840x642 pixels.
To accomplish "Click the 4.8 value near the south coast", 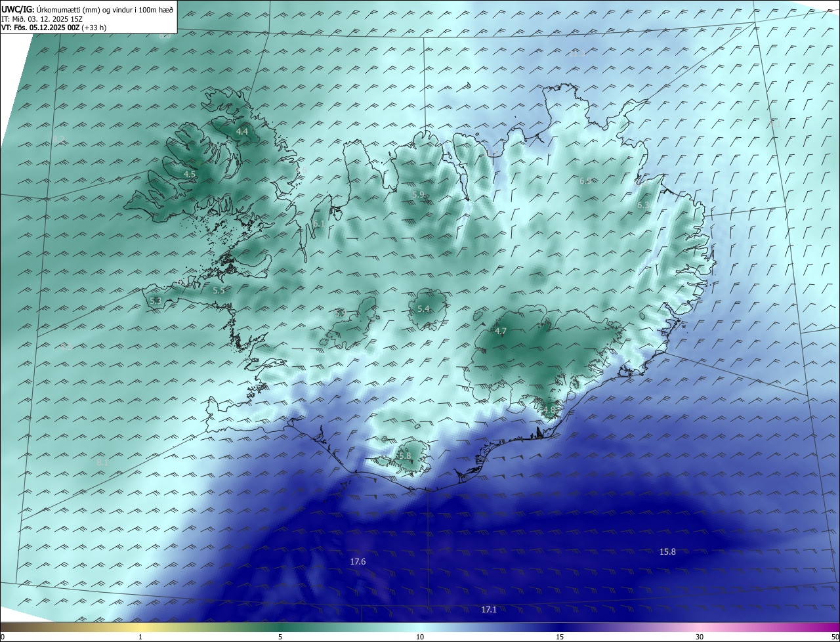I will click(549, 410).
